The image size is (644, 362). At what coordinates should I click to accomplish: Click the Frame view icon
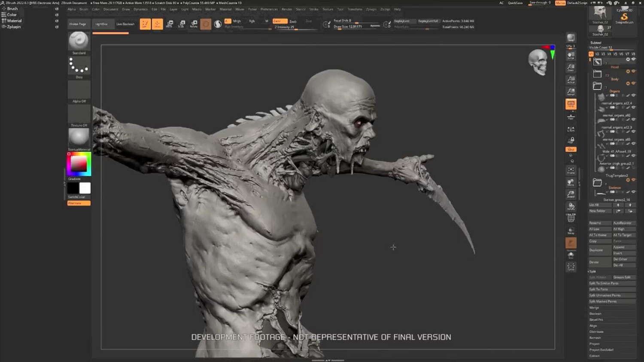(x=571, y=170)
